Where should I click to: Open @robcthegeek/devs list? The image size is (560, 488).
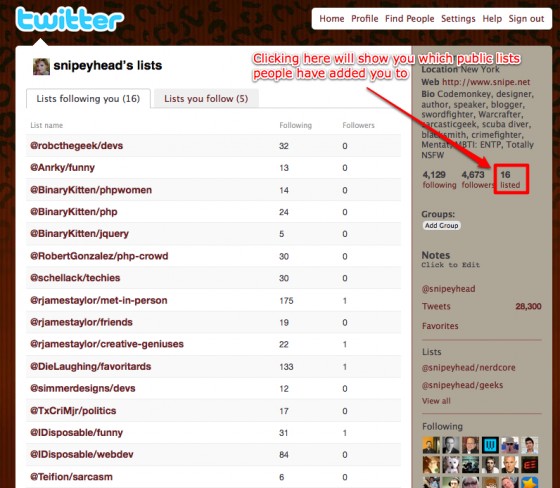coord(76,146)
